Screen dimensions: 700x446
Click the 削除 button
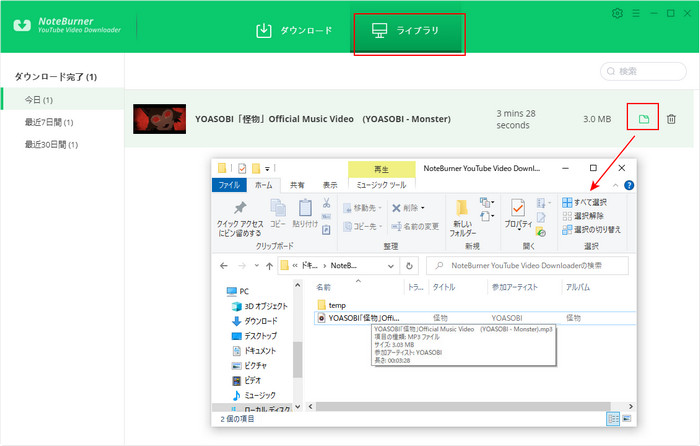(408, 208)
